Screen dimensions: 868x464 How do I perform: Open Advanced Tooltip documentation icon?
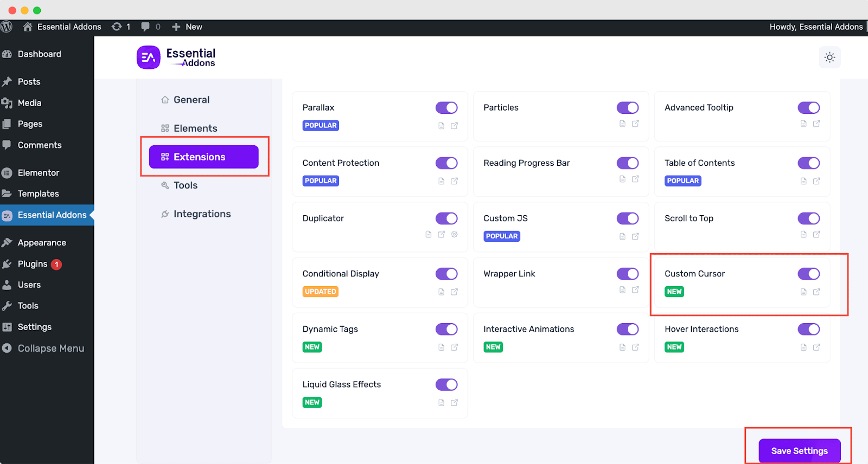point(803,124)
